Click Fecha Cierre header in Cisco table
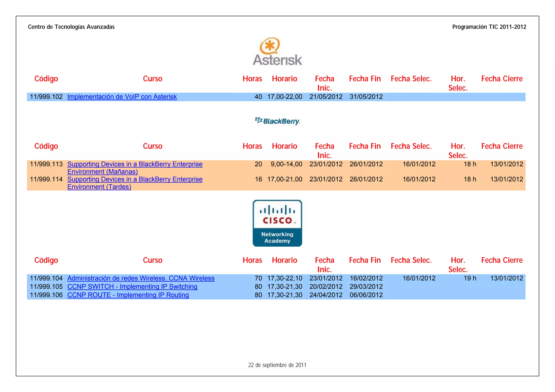 click(x=502, y=260)
